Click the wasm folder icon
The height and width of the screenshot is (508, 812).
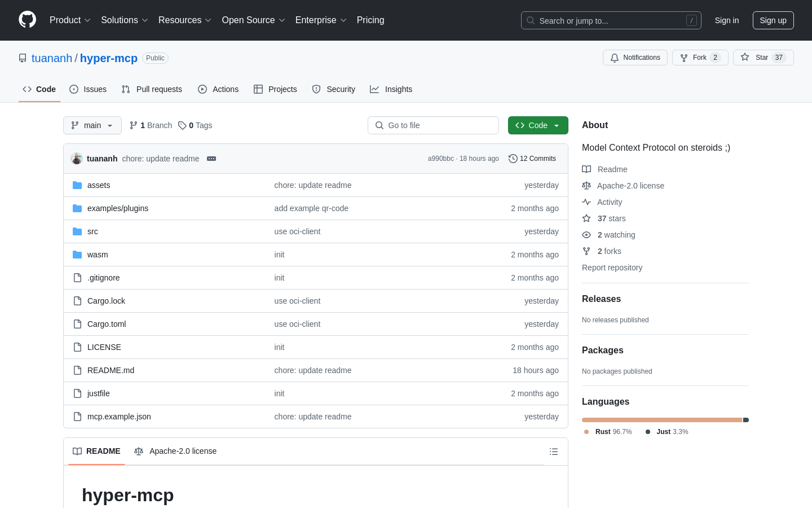click(x=77, y=255)
